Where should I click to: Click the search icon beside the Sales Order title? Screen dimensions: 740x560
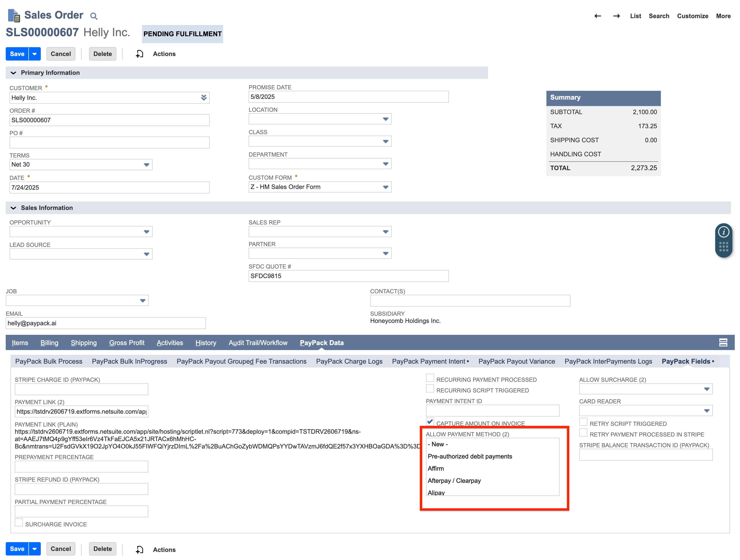[x=94, y=16]
